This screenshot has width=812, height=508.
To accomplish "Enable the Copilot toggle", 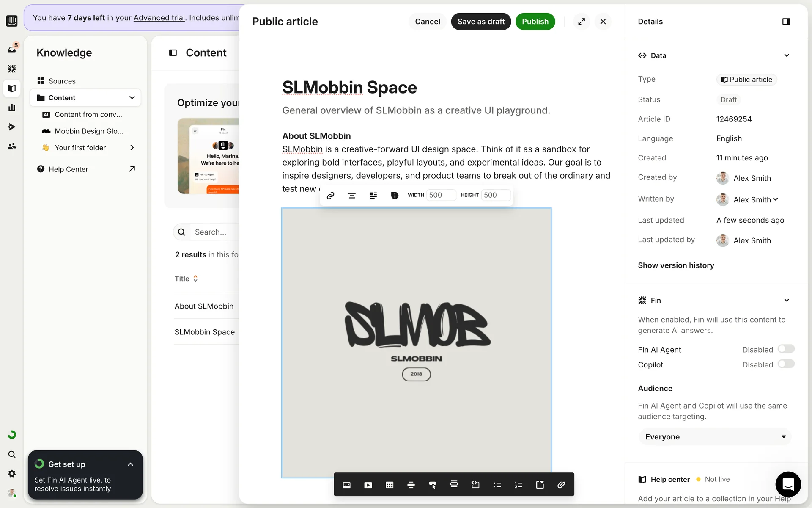I will click(786, 364).
